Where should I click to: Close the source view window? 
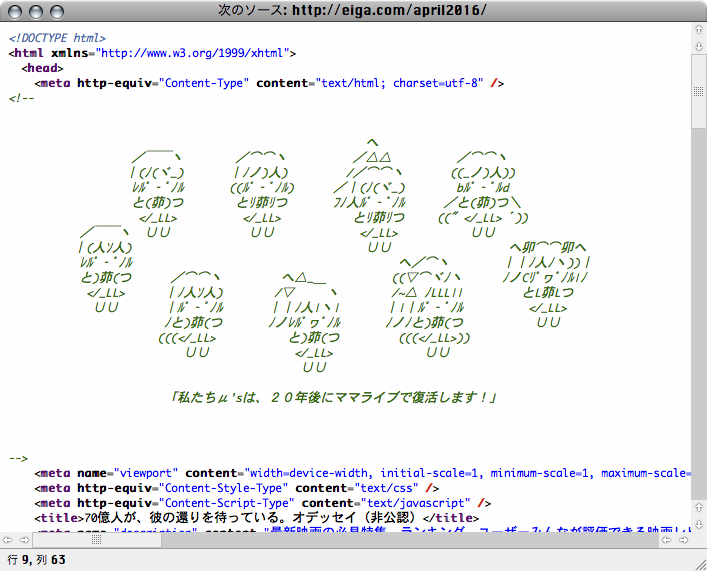pyautogui.click(x=15, y=11)
